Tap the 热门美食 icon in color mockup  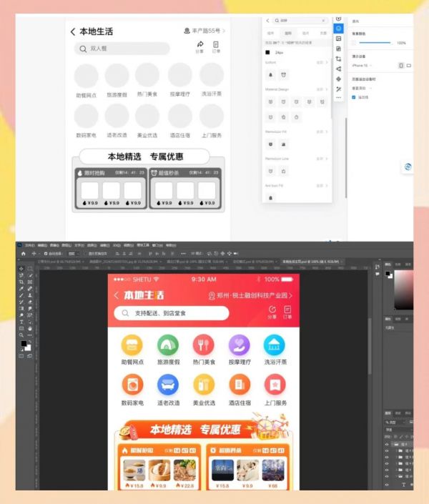pyautogui.click(x=203, y=345)
